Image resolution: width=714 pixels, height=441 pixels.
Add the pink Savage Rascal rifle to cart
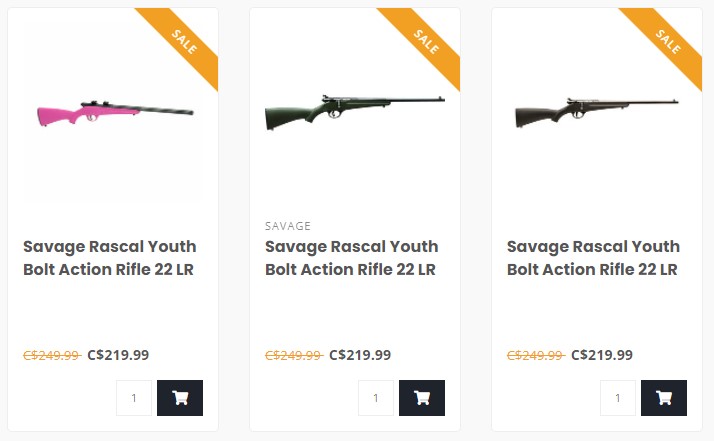[180, 398]
